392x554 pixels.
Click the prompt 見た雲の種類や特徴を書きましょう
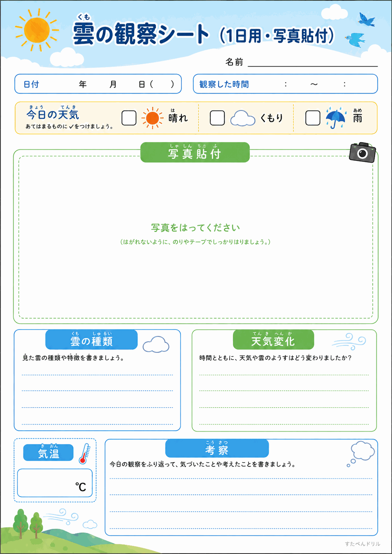[73, 358]
